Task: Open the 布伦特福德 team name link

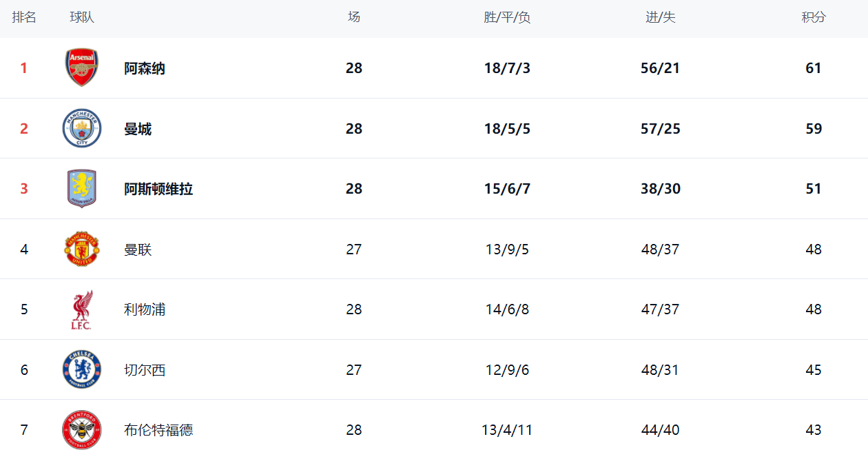Action: tap(158, 430)
